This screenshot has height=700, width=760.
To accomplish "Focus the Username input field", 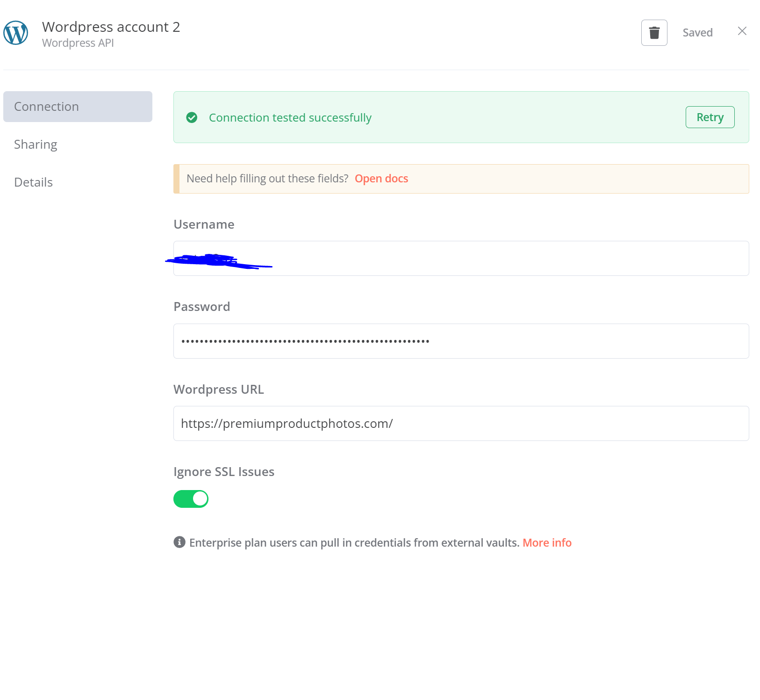I will click(461, 259).
